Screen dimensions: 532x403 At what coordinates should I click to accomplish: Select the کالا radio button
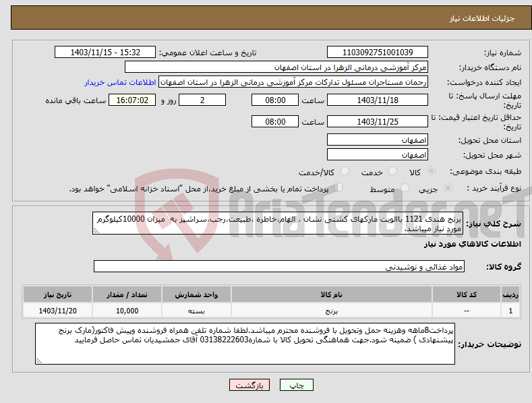(x=432, y=171)
